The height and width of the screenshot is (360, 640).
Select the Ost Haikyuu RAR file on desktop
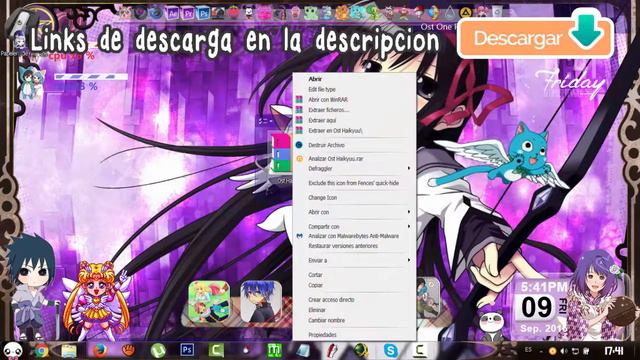[x=281, y=157]
